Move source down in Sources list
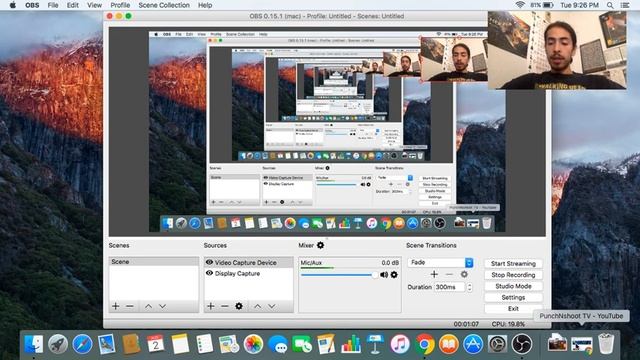Image resolution: width=640 pixels, height=360 pixels. 271,306
